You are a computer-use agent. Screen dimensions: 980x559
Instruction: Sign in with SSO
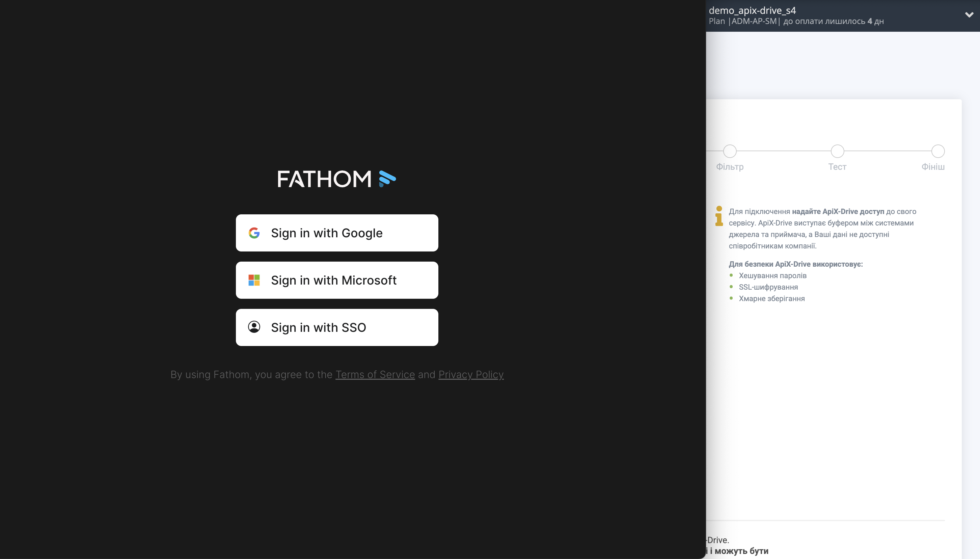[x=336, y=327]
